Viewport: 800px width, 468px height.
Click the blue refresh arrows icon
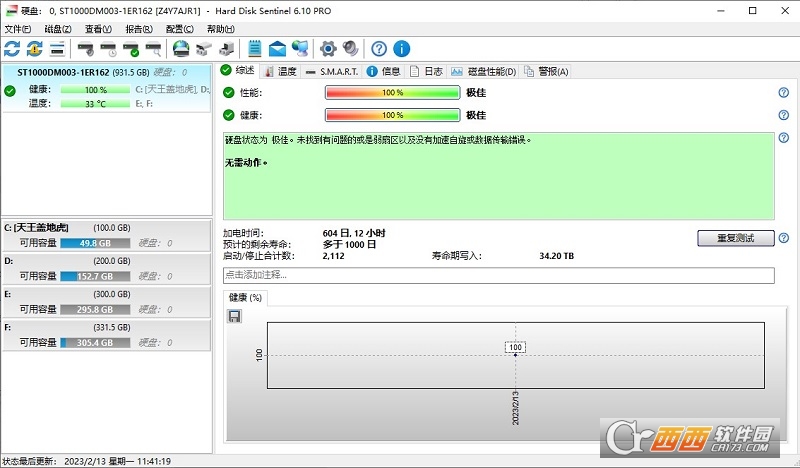pos(12,49)
